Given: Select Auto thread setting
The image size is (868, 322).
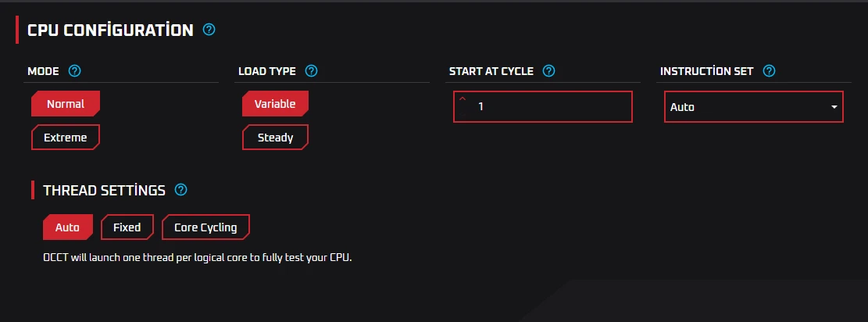Looking at the screenshot, I should coord(67,227).
